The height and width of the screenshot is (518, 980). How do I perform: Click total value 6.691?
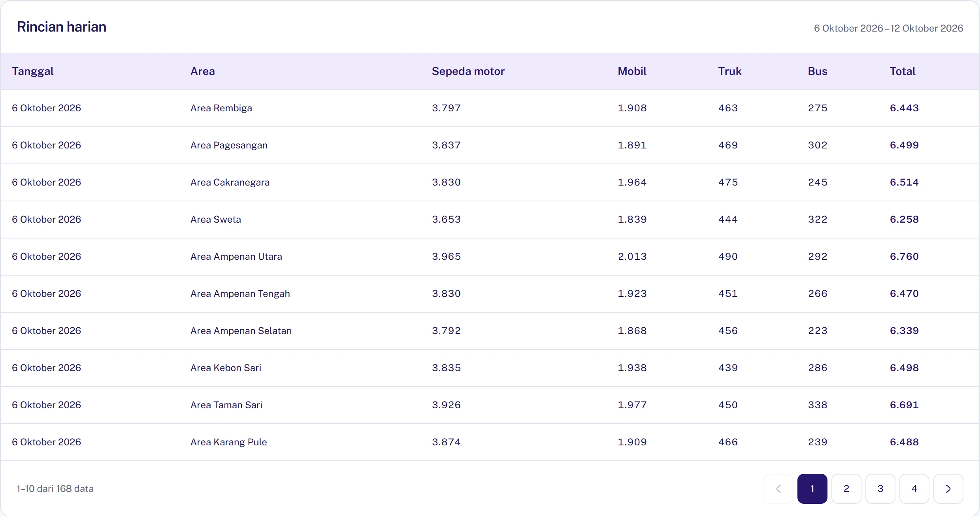pos(904,405)
